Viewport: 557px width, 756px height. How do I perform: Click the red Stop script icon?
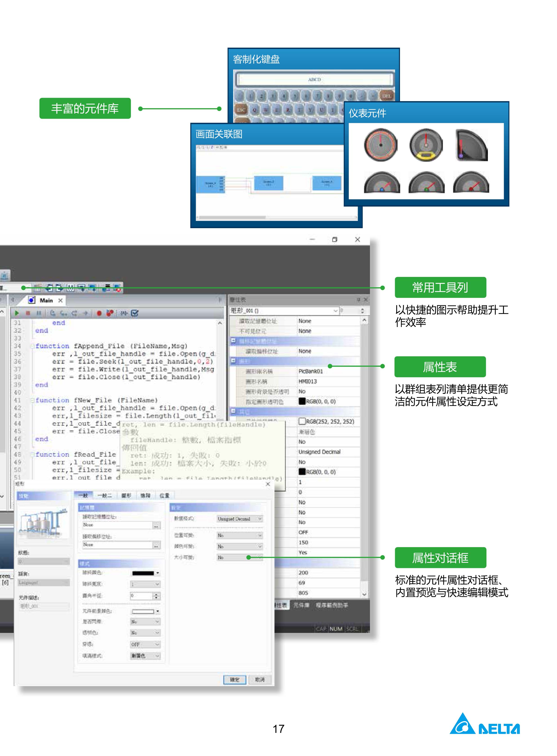click(28, 313)
